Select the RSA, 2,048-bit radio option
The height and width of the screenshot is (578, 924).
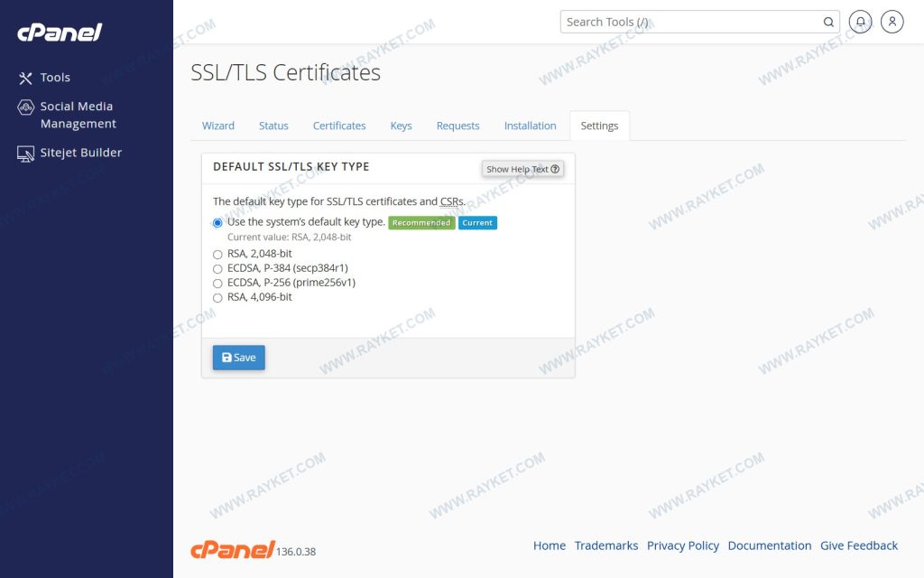[217, 255]
